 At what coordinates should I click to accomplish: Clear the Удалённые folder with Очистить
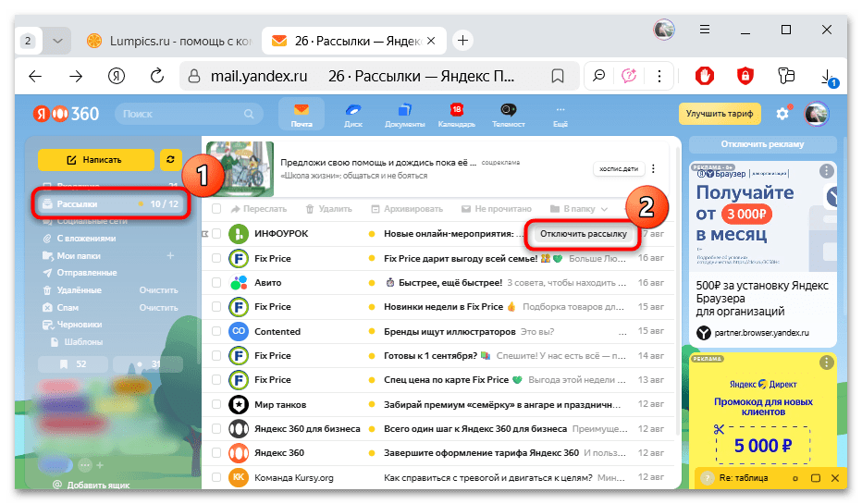click(x=158, y=290)
